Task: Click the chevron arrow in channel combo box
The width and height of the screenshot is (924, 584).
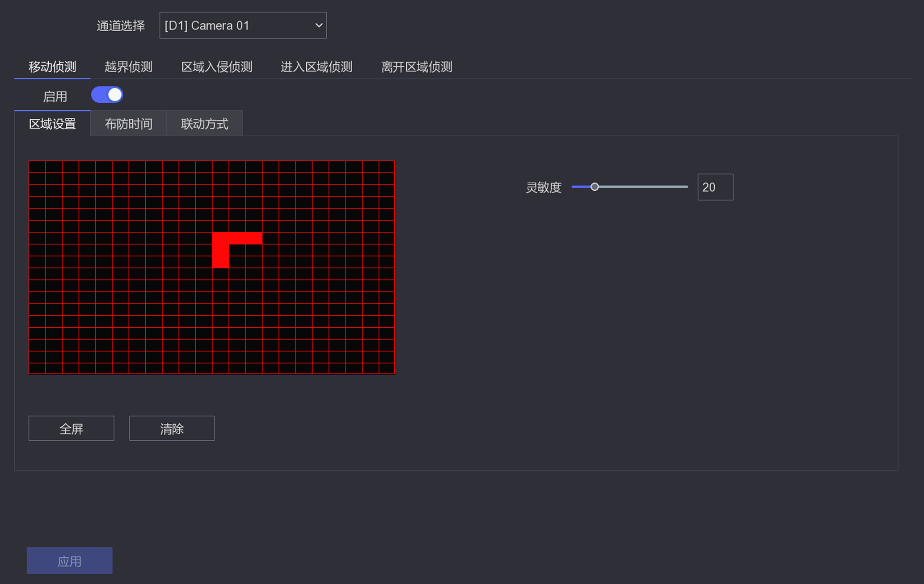Action: click(x=318, y=25)
